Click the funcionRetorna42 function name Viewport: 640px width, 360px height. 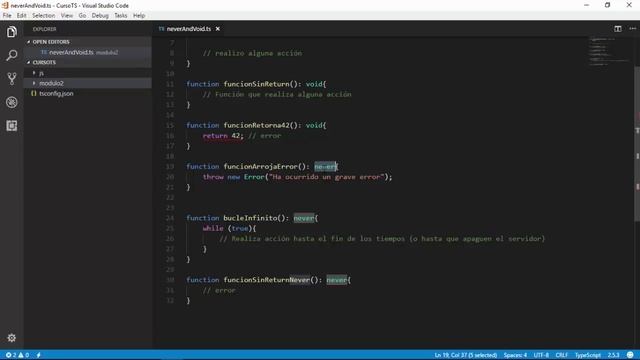coord(256,125)
